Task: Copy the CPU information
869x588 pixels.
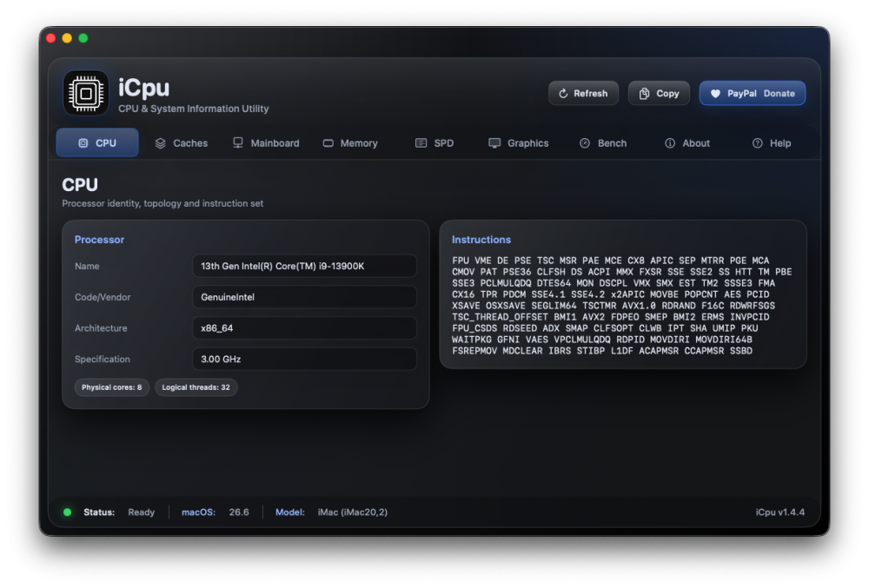Action: (x=659, y=94)
